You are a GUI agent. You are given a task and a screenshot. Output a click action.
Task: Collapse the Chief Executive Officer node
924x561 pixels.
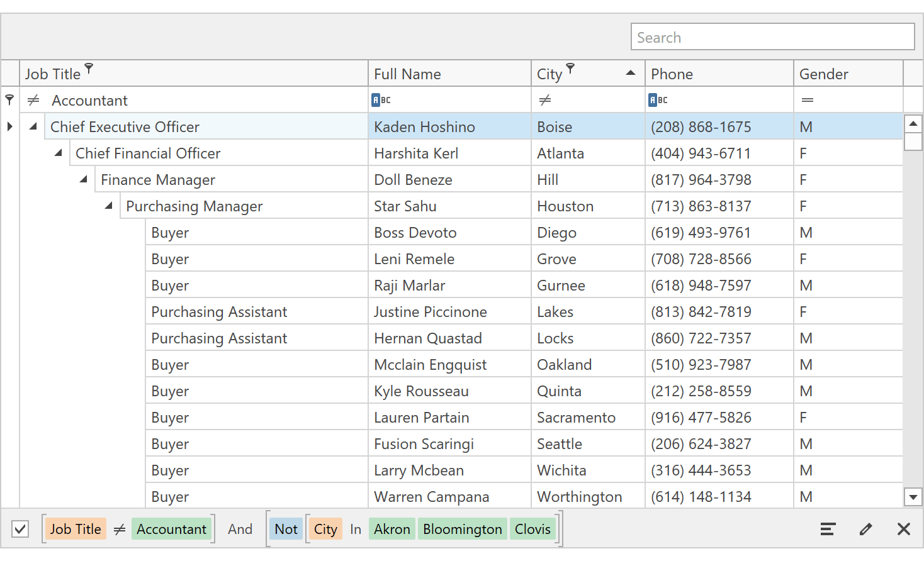pyautogui.click(x=33, y=126)
